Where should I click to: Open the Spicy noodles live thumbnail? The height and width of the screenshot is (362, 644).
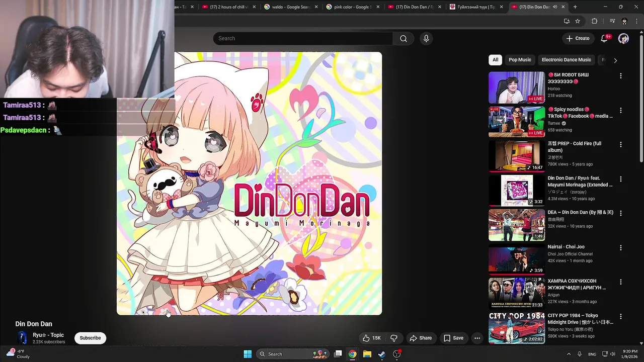[517, 122]
